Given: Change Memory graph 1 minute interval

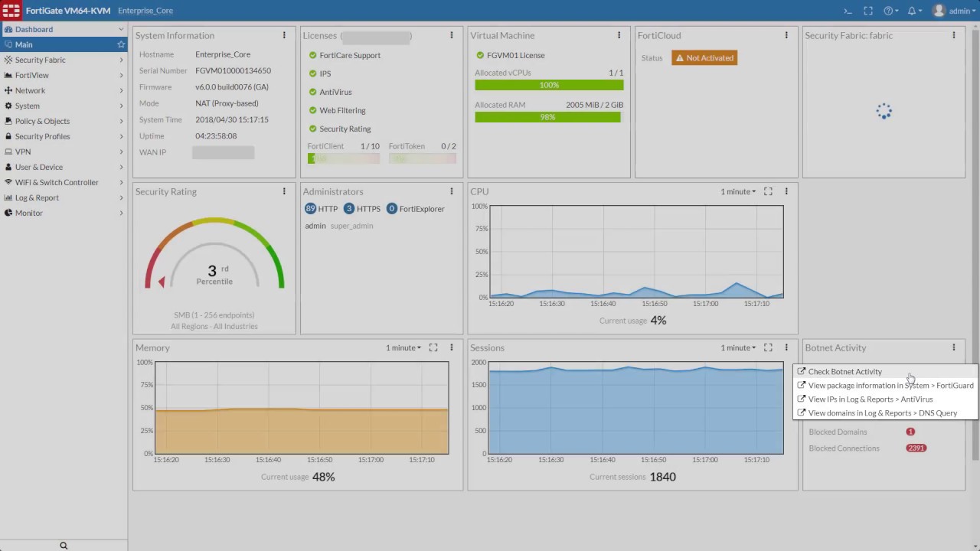Looking at the screenshot, I should click(x=403, y=347).
